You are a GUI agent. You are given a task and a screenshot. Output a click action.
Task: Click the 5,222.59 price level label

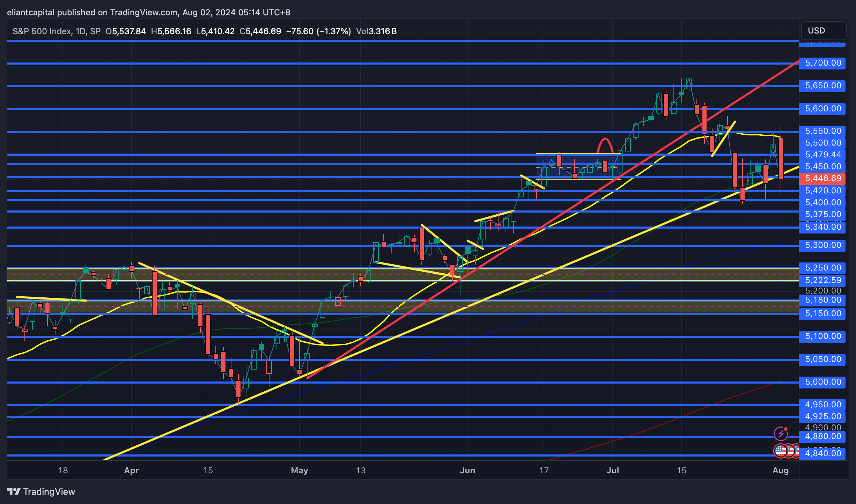point(823,280)
